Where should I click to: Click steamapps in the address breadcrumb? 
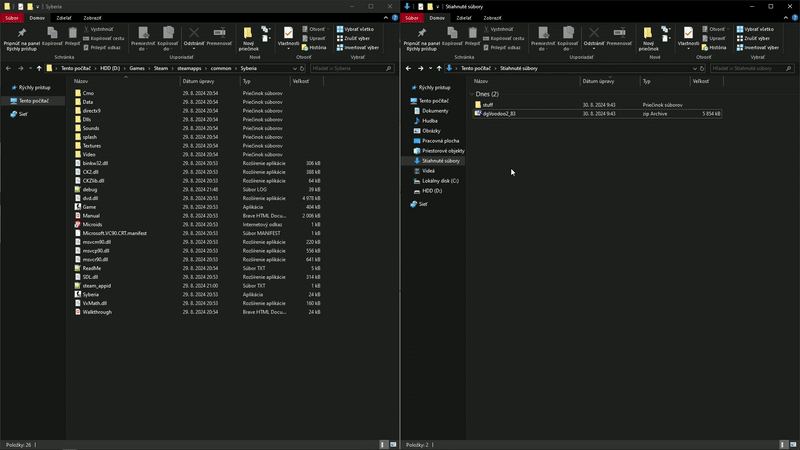[191, 68]
